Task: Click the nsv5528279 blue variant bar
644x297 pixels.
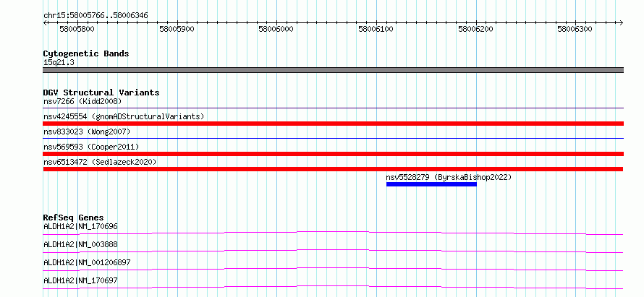Action: coord(431,184)
